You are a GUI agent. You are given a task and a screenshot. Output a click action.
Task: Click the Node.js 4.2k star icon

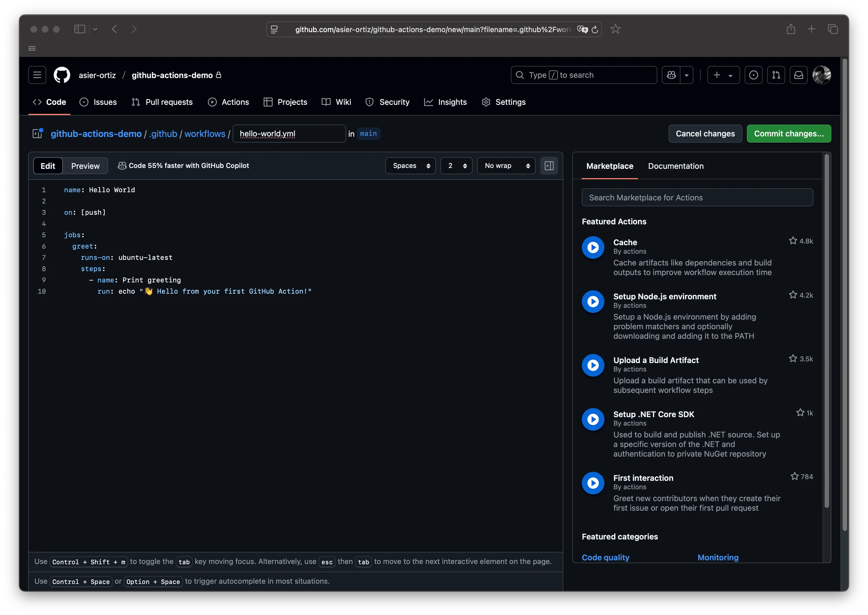pos(793,295)
